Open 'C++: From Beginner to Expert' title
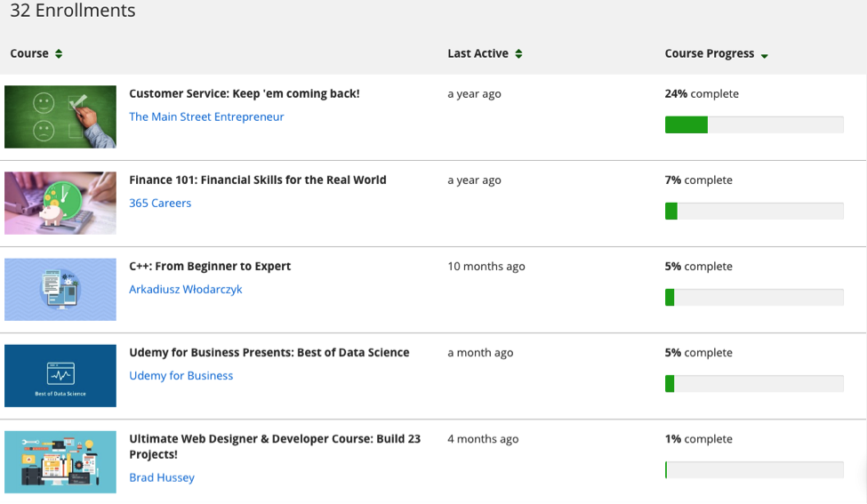 tap(210, 266)
